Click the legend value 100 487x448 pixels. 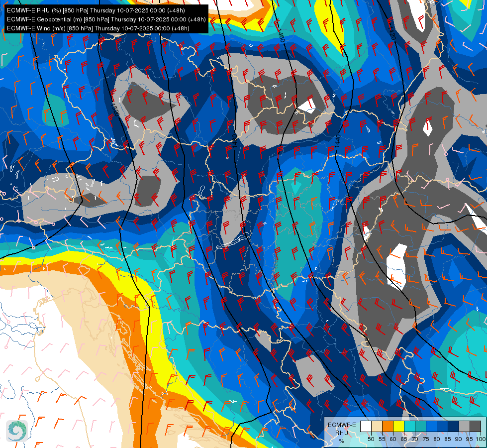coord(481,439)
